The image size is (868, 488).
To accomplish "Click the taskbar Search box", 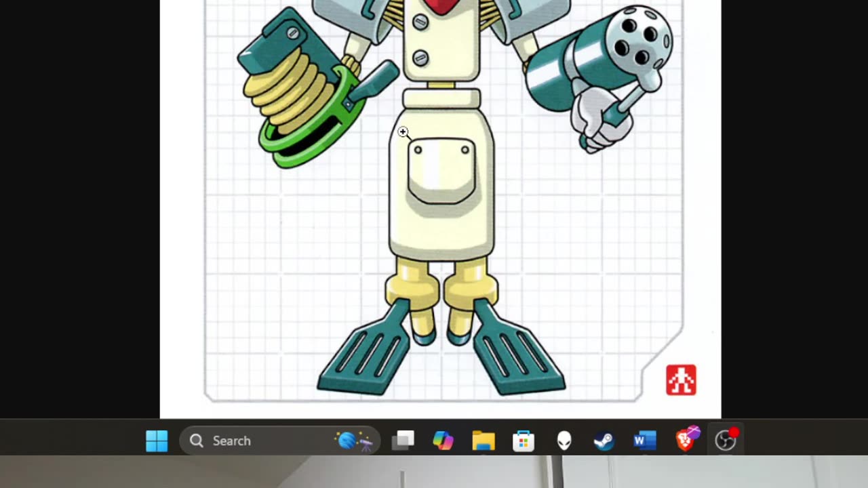I will 280,441.
